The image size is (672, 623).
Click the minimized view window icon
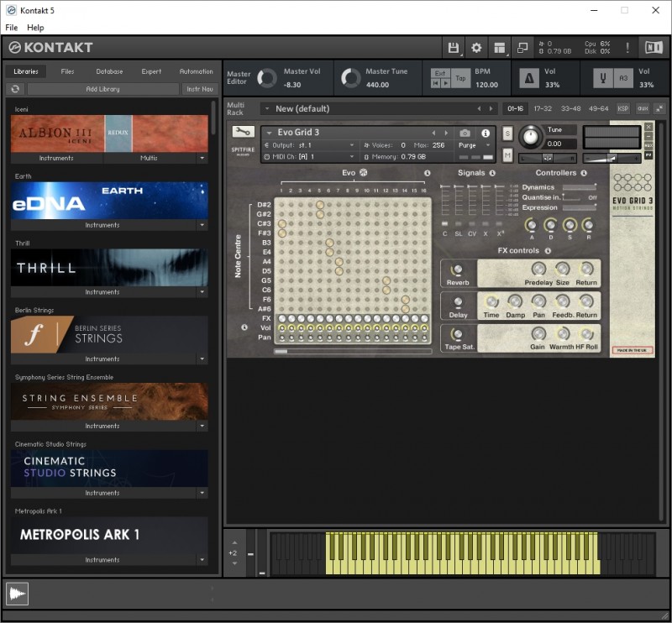click(x=522, y=48)
